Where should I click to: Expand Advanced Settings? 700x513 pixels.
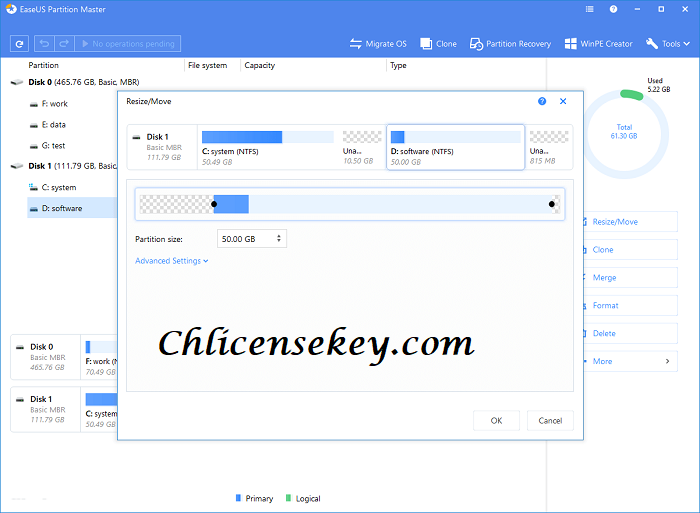tap(171, 261)
